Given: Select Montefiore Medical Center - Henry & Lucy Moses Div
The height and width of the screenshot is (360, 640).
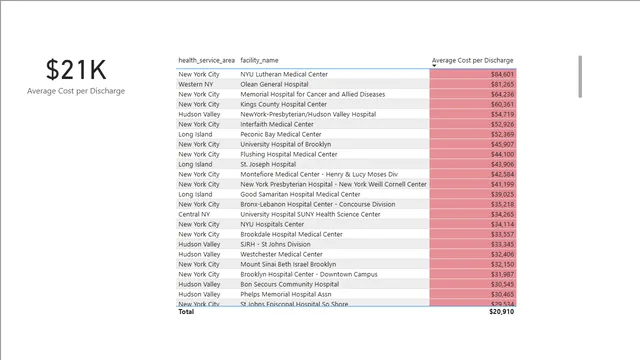Looking at the screenshot, I should 319,174.
